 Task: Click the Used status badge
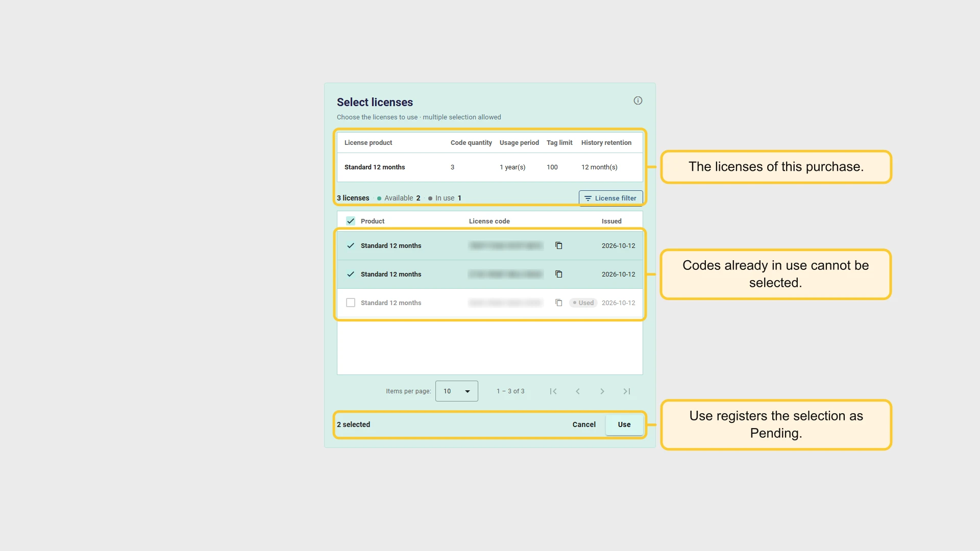pyautogui.click(x=583, y=303)
